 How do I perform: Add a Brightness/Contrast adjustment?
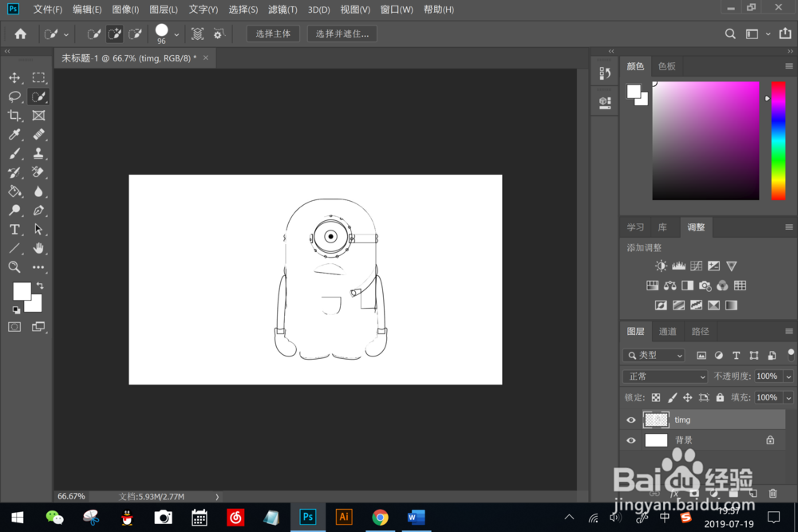[x=661, y=266]
